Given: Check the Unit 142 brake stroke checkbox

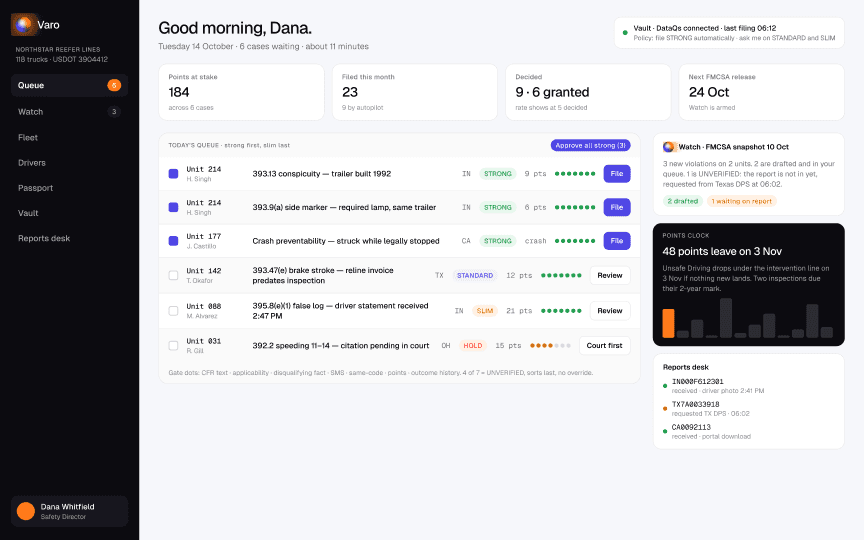Looking at the screenshot, I should click(173, 276).
